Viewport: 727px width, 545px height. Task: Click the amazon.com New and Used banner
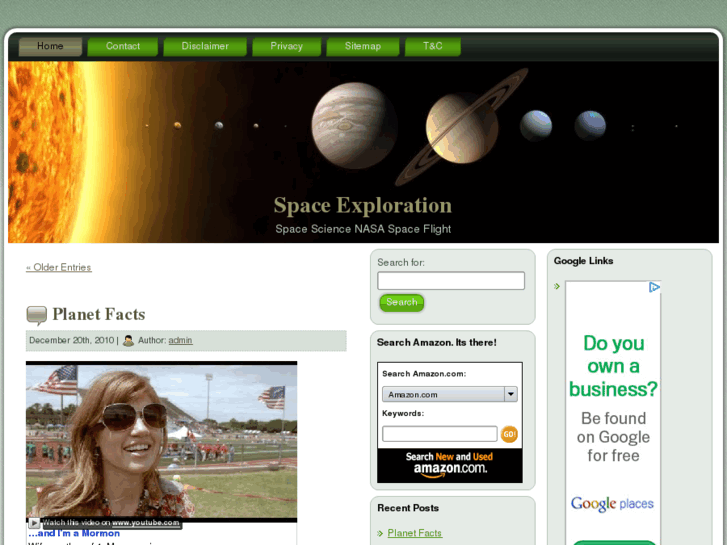click(x=450, y=465)
